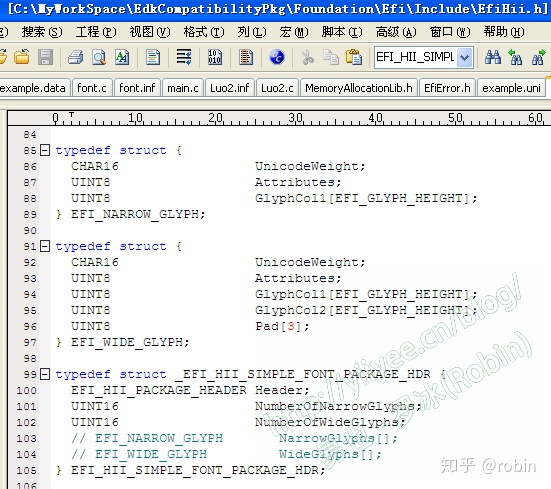Viewport: 551px width, 489px height.
Task: Open the 高级(A) menu
Action: [x=396, y=32]
